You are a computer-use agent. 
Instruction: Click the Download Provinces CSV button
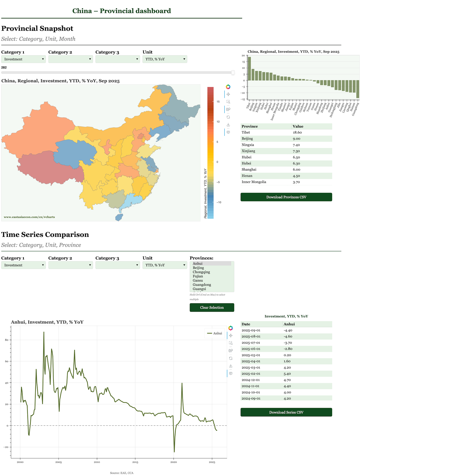pyautogui.click(x=286, y=197)
